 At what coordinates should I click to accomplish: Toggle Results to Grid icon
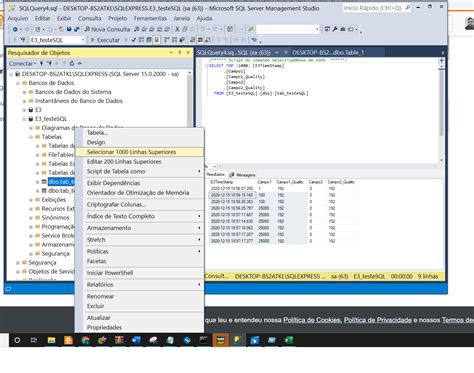click(200, 40)
